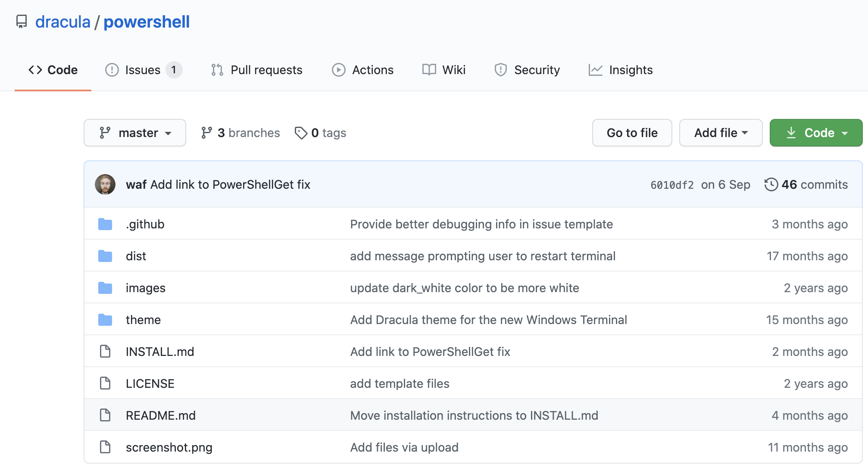868x474 pixels.
Task: Open the green Code download dropdown
Action: click(x=816, y=133)
